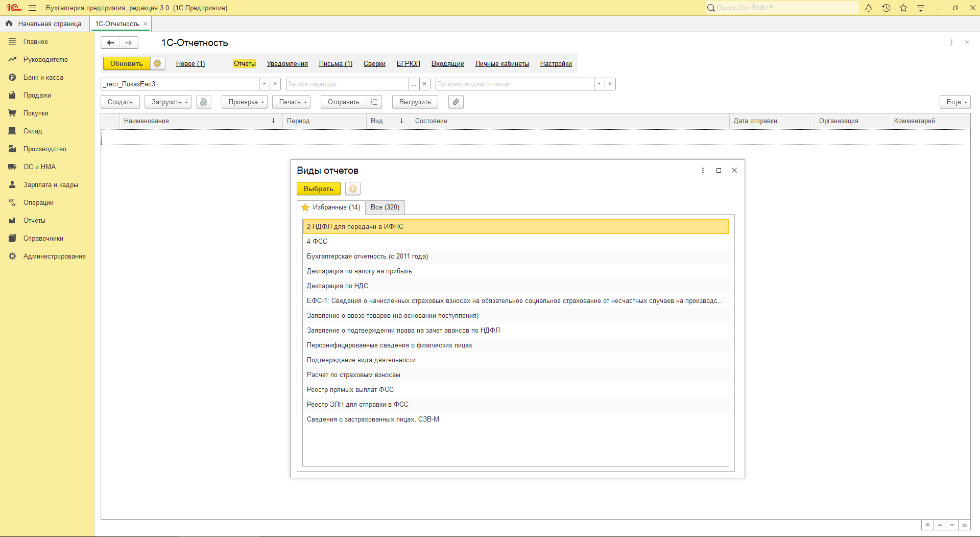Click Обновить button

click(127, 63)
